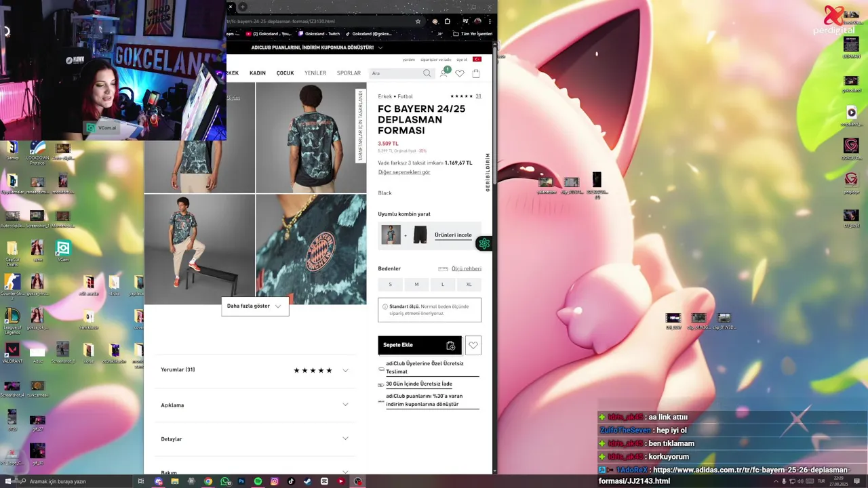The image size is (868, 488).
Task: Click Diğer seçenekleri gör link
Action: click(404, 172)
